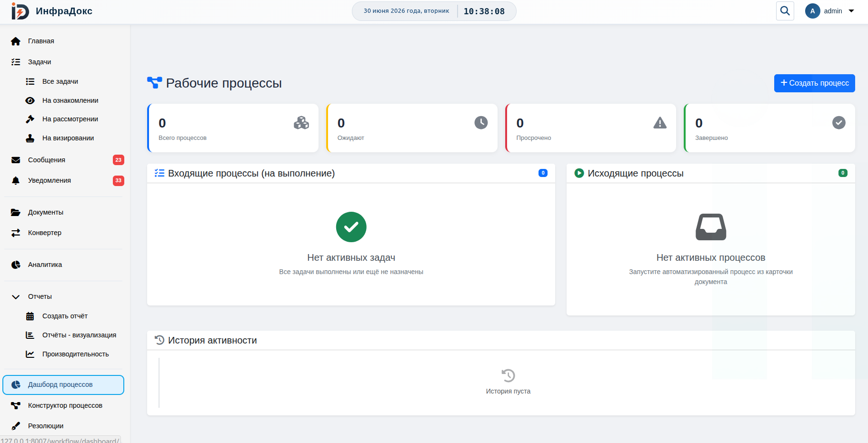Image resolution: width=868 pixels, height=443 pixels.
Task: Click Создать процесс button
Action: 814,83
